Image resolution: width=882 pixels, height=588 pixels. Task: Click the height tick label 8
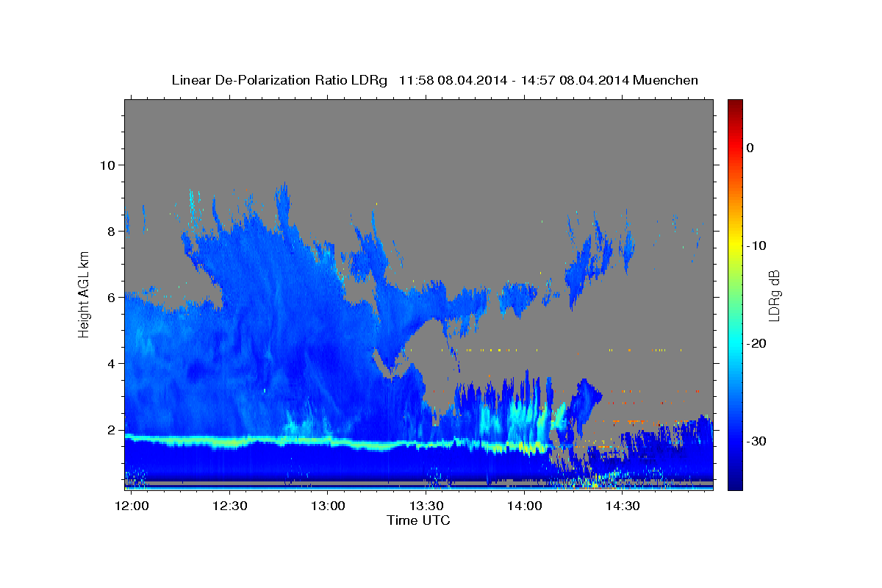tap(112, 231)
